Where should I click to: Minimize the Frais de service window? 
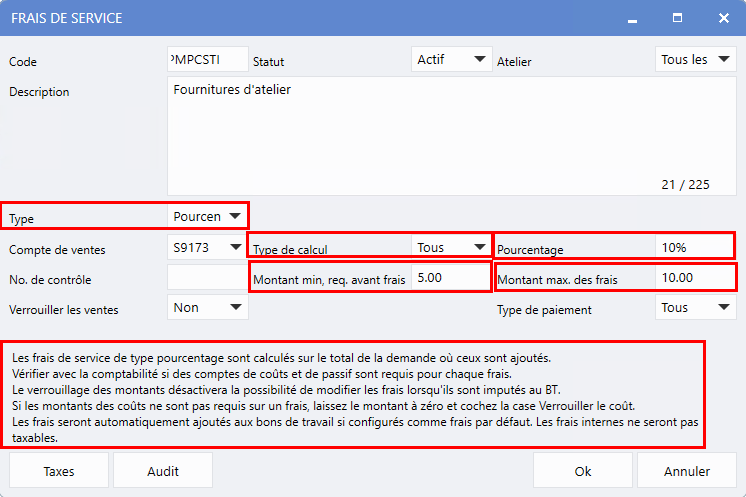[631, 18]
